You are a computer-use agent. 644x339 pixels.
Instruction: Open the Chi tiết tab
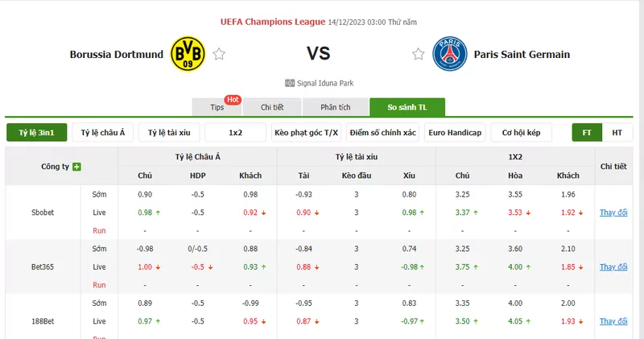(272, 107)
